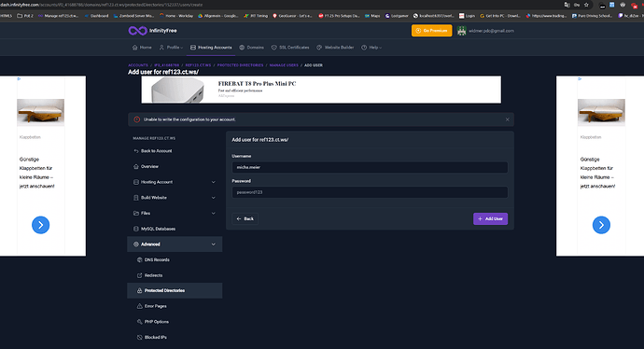The height and width of the screenshot is (349, 644).
Task: Click the browser address bar URL
Action: pyautogui.click(x=102, y=5)
